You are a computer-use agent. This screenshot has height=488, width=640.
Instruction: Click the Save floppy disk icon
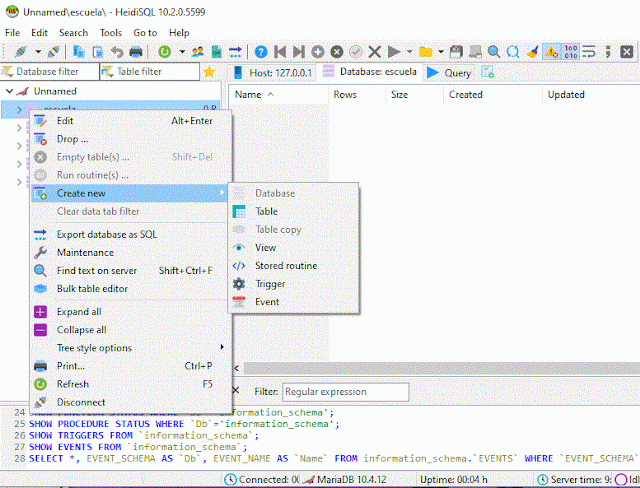click(456, 52)
